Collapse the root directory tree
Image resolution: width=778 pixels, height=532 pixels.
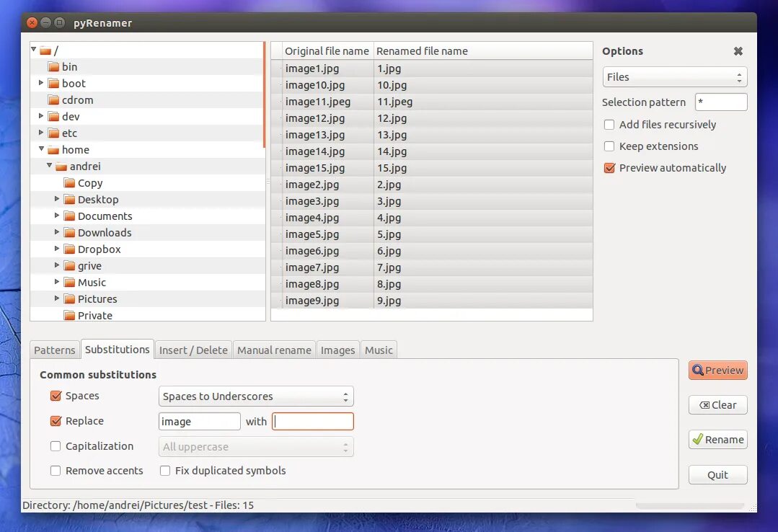(x=34, y=49)
